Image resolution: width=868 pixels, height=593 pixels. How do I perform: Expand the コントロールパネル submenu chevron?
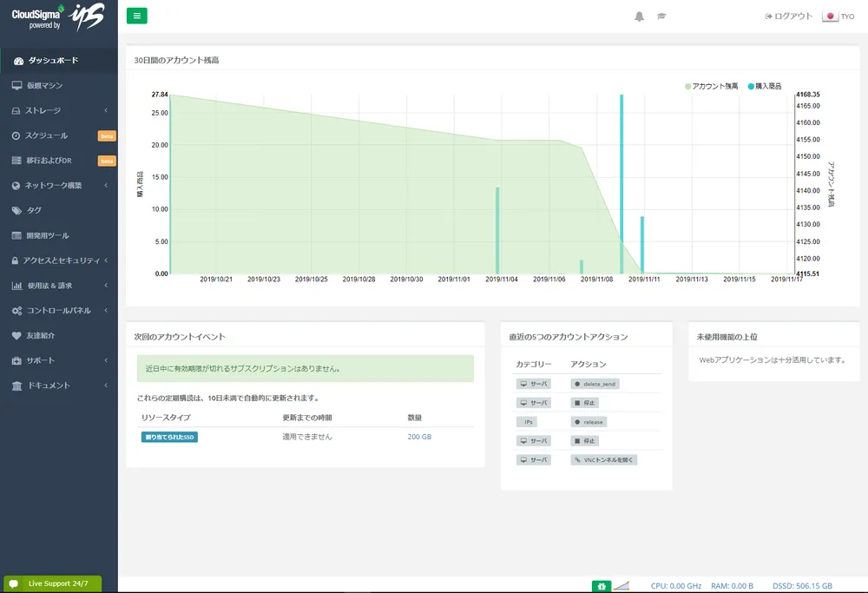pos(106,311)
